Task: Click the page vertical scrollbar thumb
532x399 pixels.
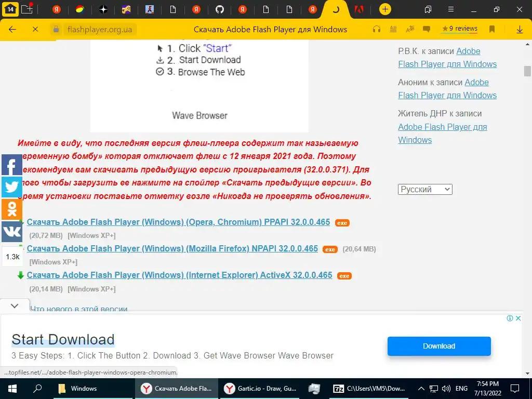Action: (x=527, y=71)
